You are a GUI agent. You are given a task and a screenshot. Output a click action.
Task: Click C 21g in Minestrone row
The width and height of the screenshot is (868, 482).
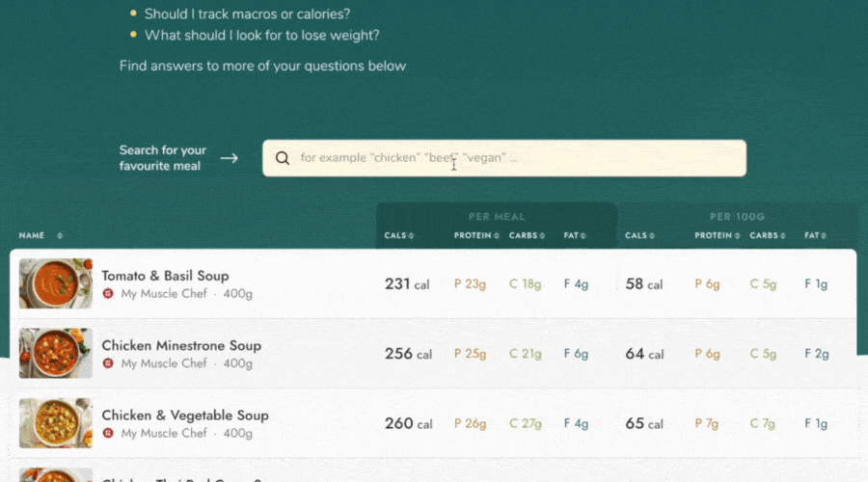coord(526,354)
